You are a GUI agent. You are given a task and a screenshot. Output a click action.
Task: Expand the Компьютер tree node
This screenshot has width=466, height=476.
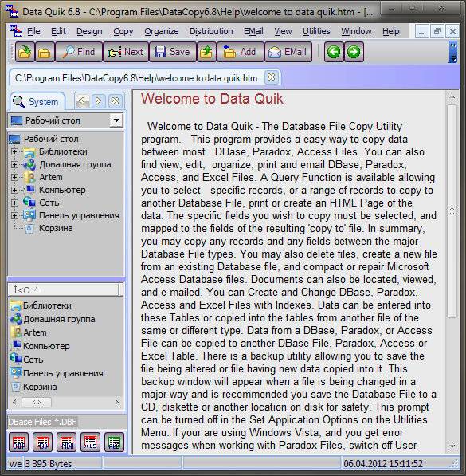click(x=14, y=190)
